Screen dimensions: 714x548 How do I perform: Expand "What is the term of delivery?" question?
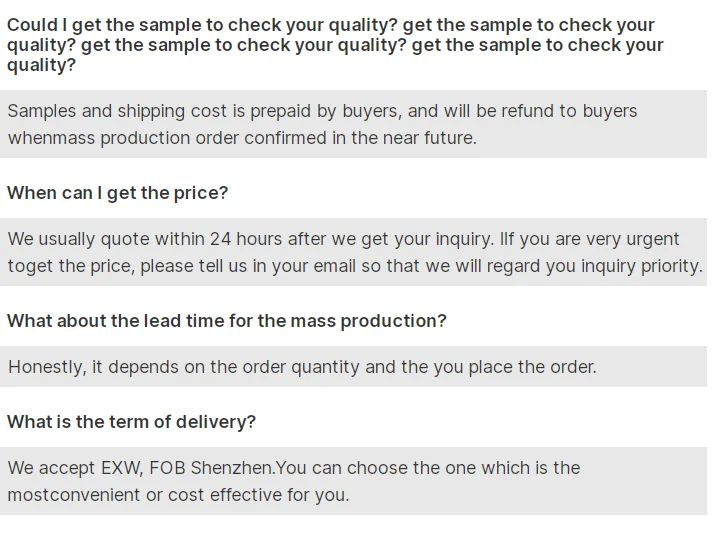[131, 422]
